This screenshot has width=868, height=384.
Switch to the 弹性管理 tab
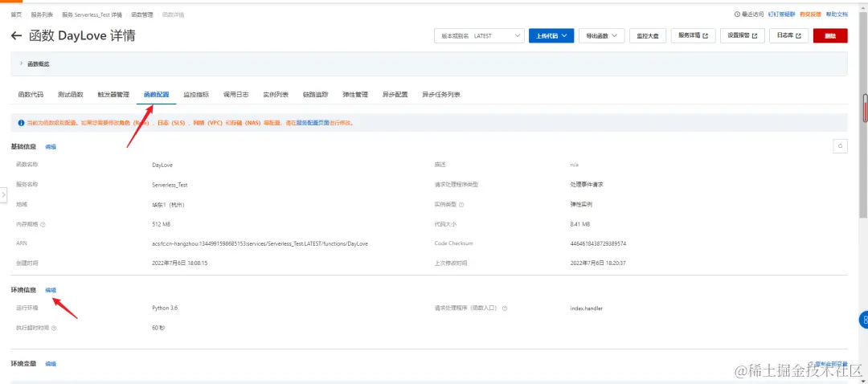pyautogui.click(x=355, y=95)
